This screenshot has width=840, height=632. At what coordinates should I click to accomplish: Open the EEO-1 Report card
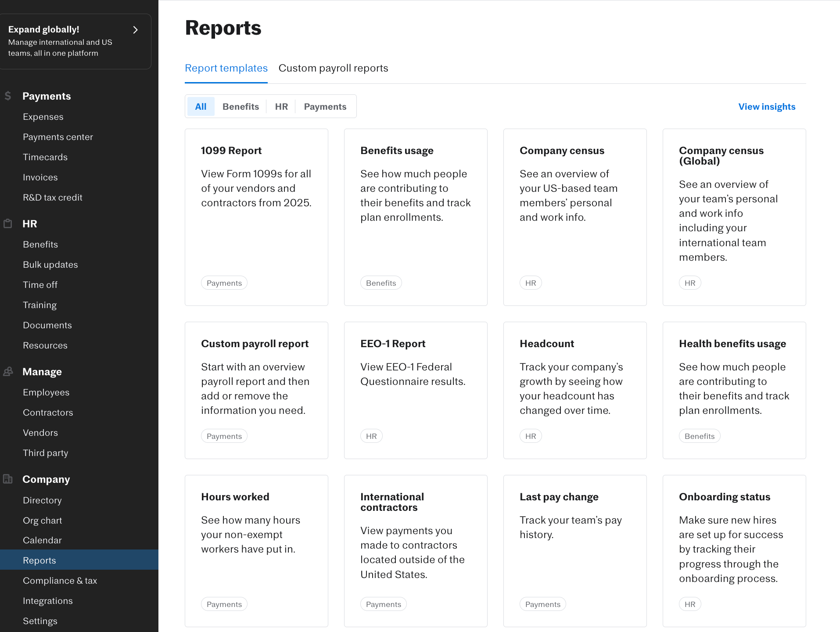(x=416, y=390)
